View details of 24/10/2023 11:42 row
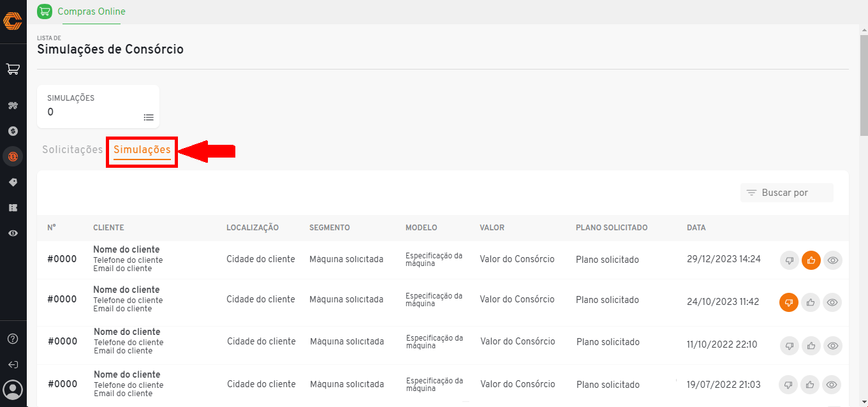868x407 pixels. pyautogui.click(x=833, y=302)
